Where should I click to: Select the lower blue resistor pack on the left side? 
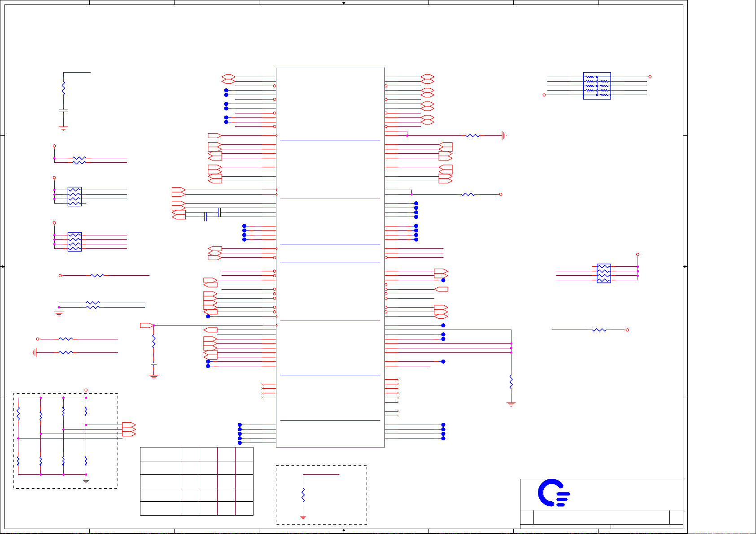(x=74, y=242)
